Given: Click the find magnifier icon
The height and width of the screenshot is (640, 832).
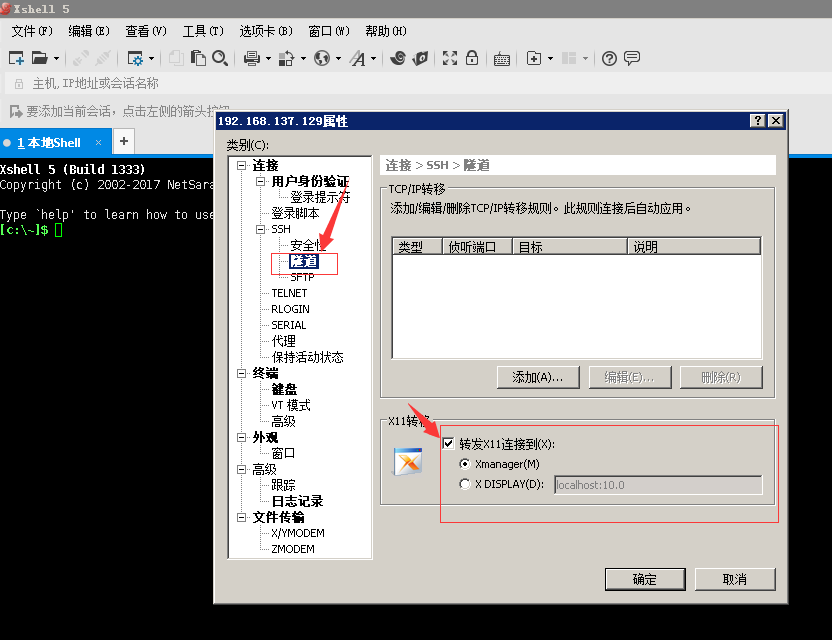Looking at the screenshot, I should coord(220,58).
